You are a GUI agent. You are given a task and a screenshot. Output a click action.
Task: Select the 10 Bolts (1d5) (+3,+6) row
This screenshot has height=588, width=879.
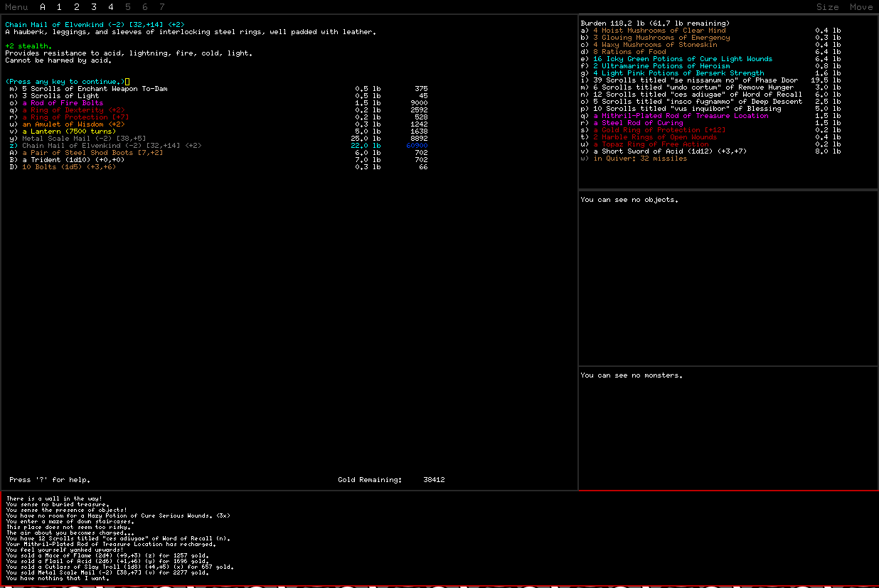[x=218, y=167]
